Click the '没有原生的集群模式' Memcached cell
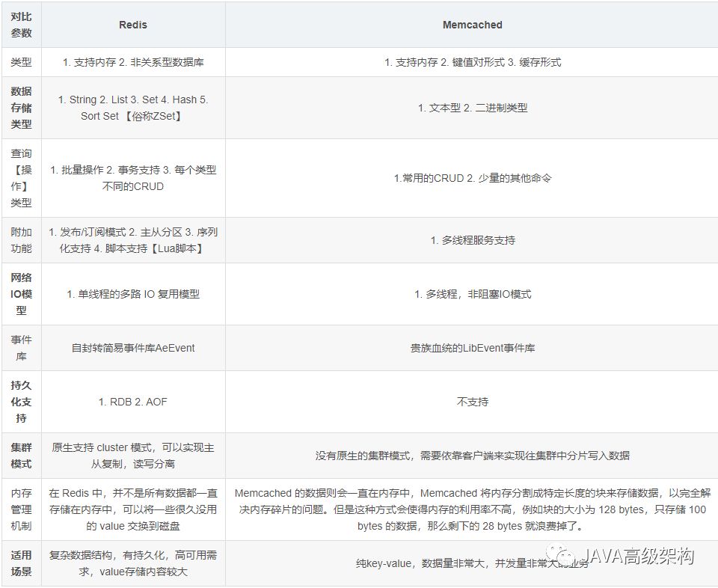 (472, 456)
